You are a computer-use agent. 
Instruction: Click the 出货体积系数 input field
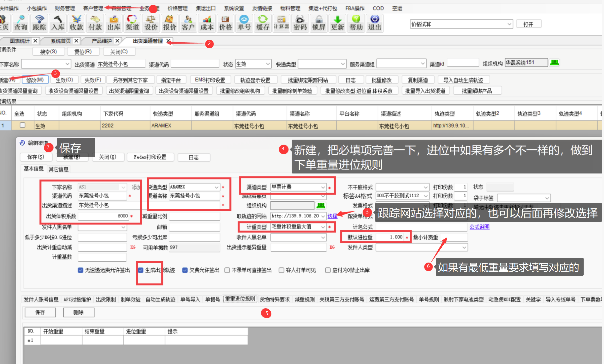click(x=103, y=216)
